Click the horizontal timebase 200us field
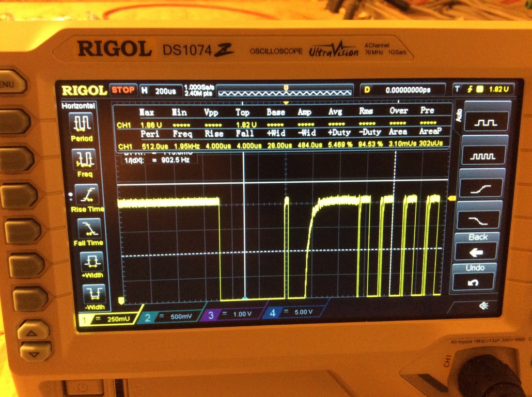The image size is (532, 397). tap(161, 91)
